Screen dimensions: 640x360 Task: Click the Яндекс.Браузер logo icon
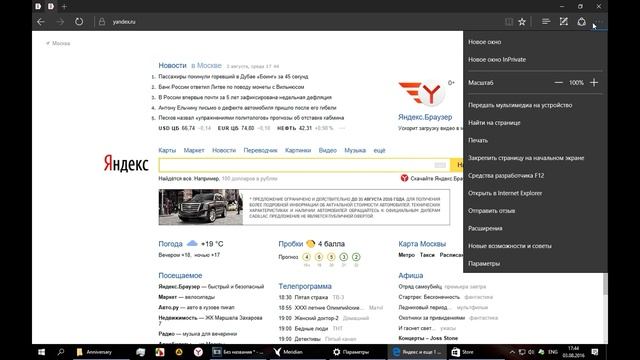pyautogui.click(x=421, y=93)
